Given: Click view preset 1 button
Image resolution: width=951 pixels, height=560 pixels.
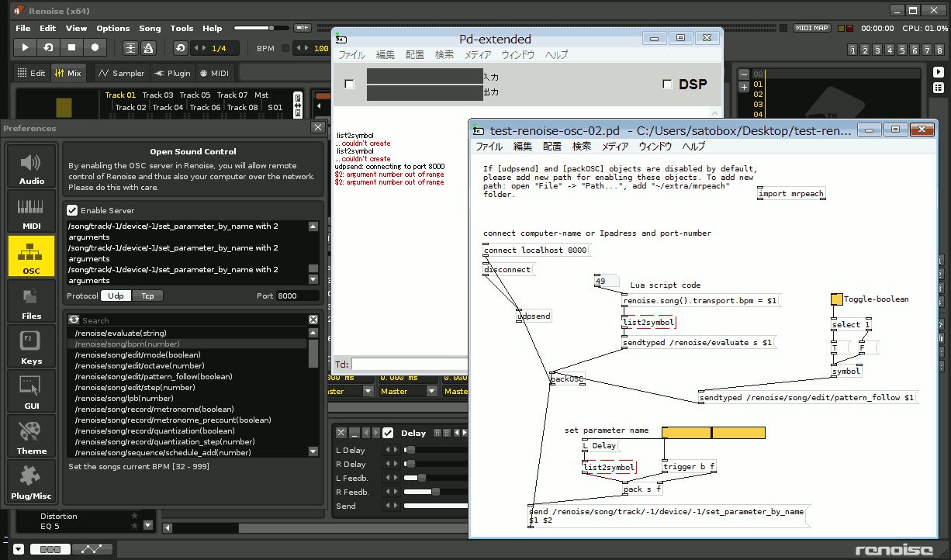Looking at the screenshot, I should point(853,50).
